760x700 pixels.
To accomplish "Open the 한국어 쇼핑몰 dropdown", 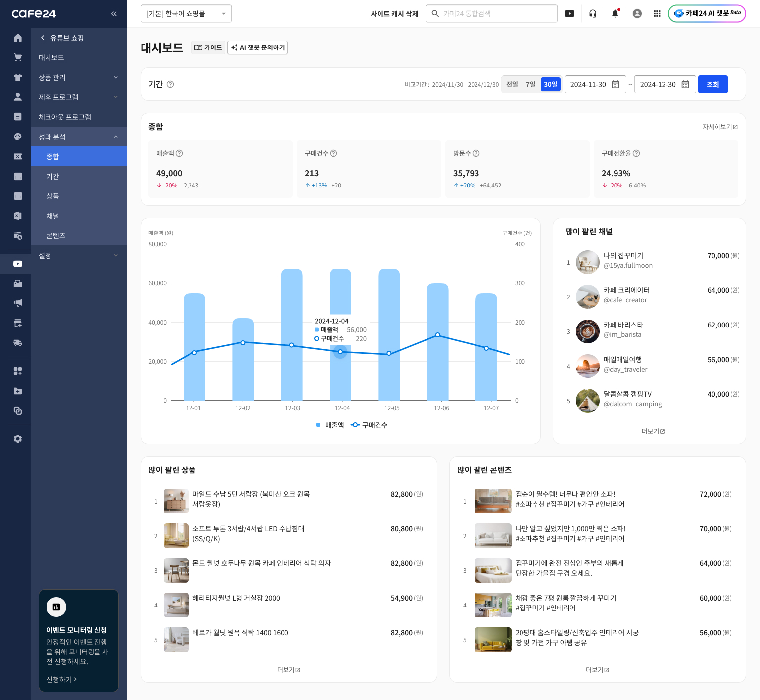I will click(186, 14).
